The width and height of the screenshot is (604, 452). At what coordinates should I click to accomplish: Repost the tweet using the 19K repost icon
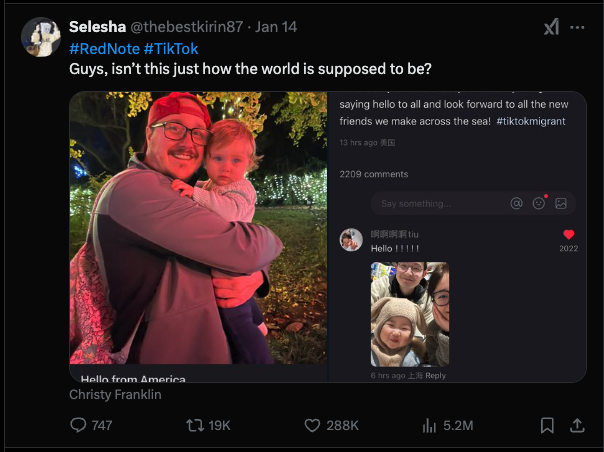pos(195,425)
